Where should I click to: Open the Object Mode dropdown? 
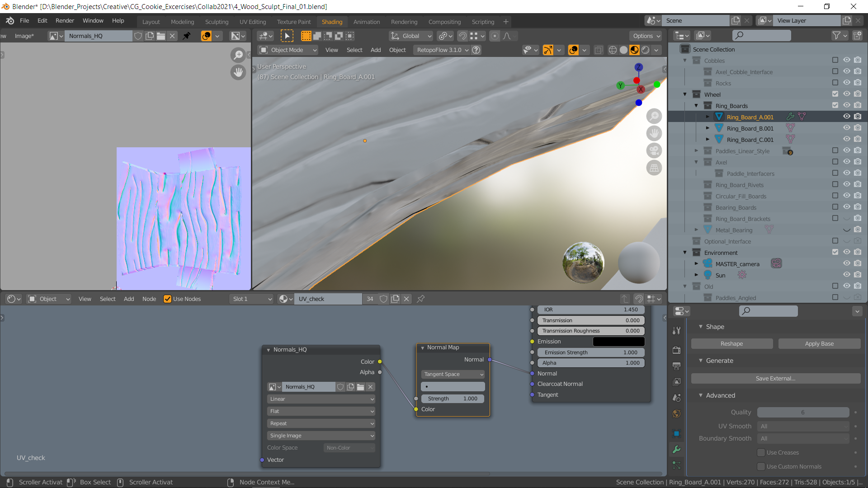click(x=288, y=50)
